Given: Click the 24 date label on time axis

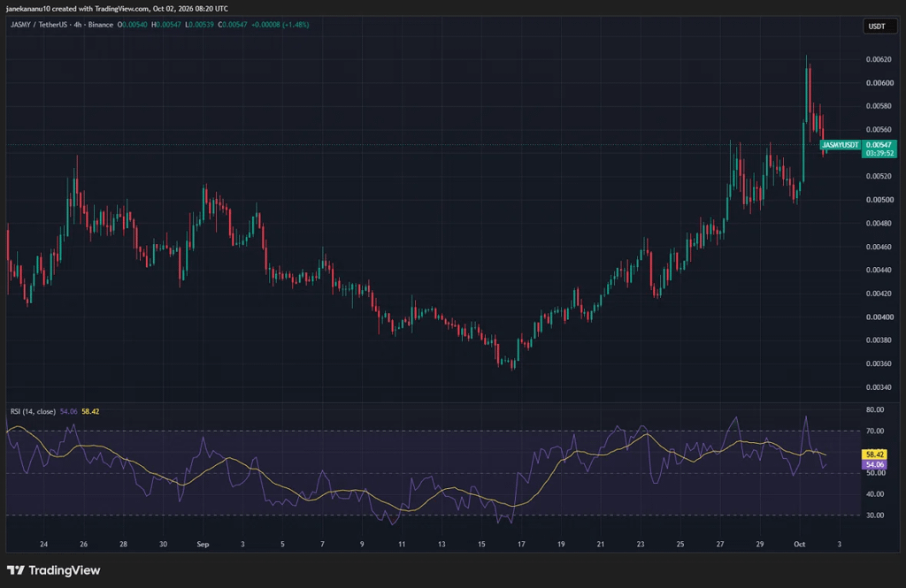Looking at the screenshot, I should coord(44,544).
